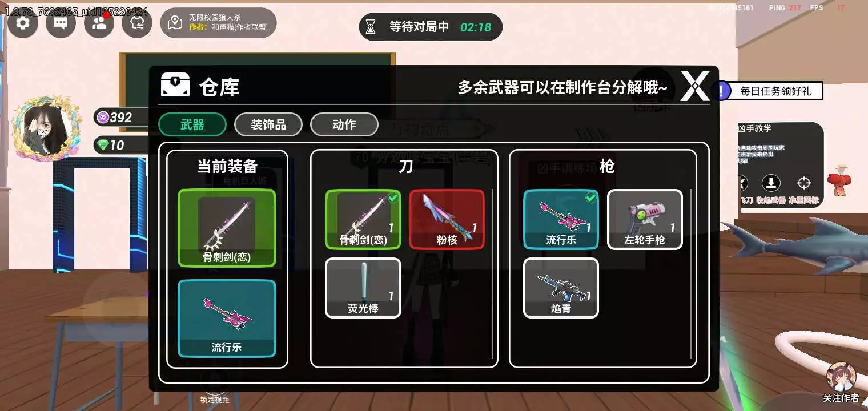Screen dimensions: 868x411
Task: Click the 收起武器 download icon
Action: pyautogui.click(x=771, y=183)
